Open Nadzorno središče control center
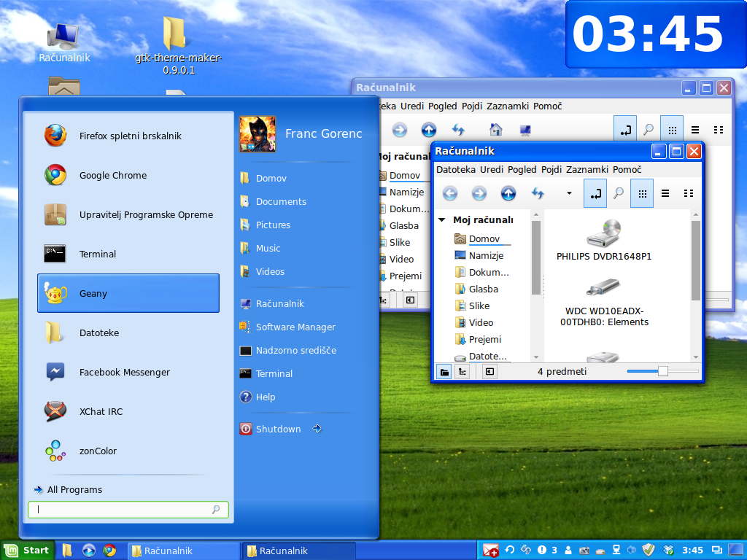This screenshot has width=747, height=560. tap(287, 350)
